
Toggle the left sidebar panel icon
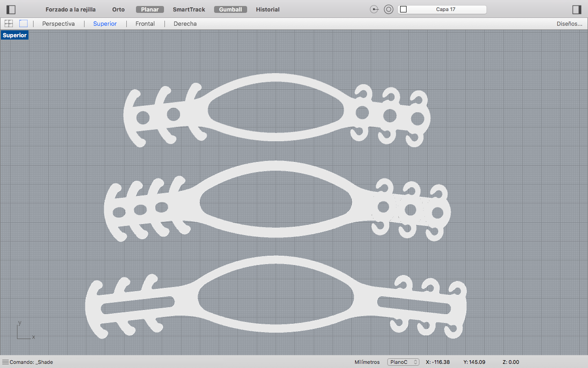click(11, 9)
